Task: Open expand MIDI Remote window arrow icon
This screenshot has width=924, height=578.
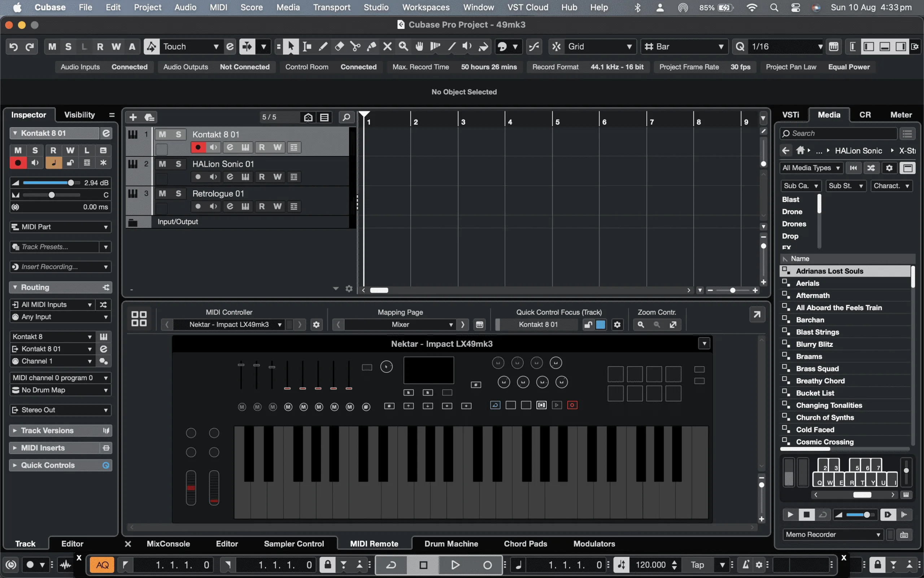Action: [x=757, y=315]
